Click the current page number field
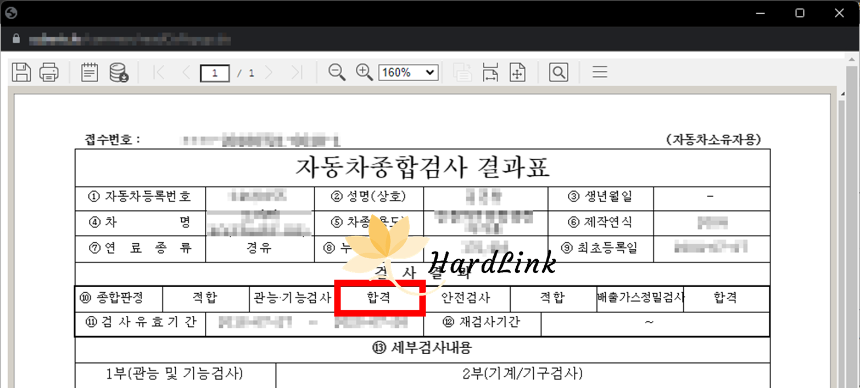860x388 pixels. (x=214, y=72)
